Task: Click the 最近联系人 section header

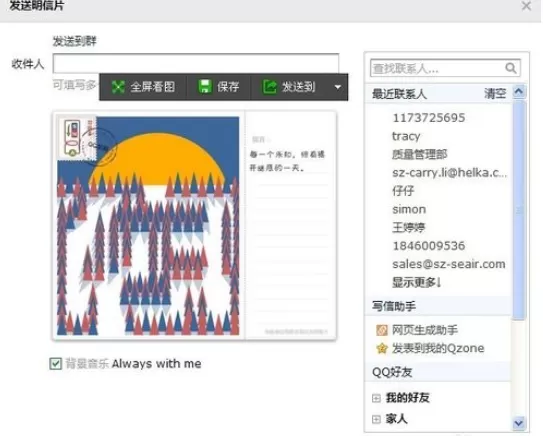Action: 438,94
